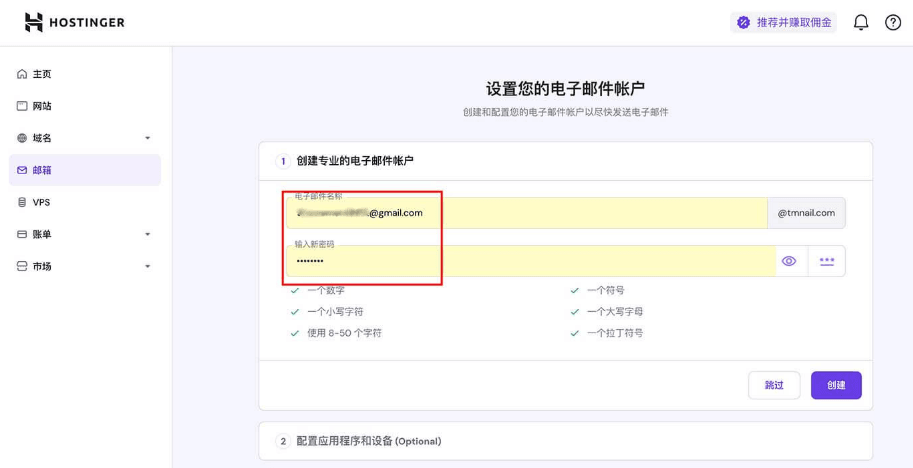Open the help question mark icon
This screenshot has width=913, height=468.
pyautogui.click(x=893, y=22)
